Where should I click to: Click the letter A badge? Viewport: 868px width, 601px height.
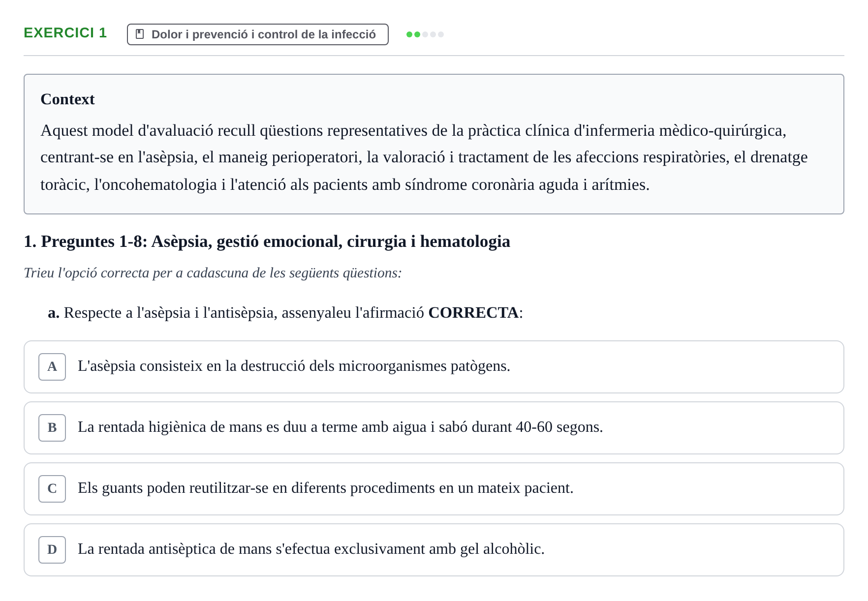click(52, 367)
